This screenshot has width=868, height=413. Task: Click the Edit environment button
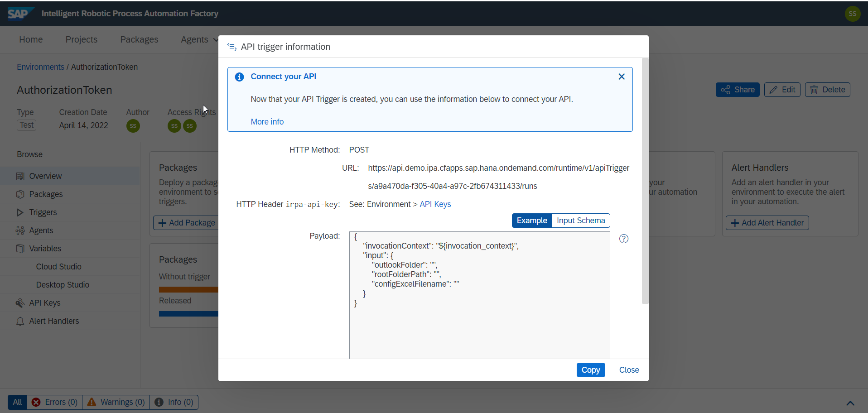(x=782, y=90)
